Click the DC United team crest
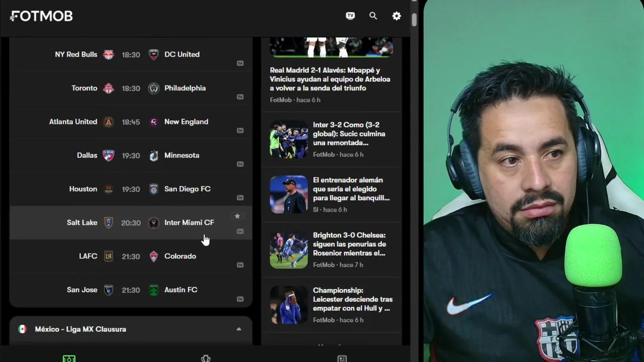 point(153,55)
